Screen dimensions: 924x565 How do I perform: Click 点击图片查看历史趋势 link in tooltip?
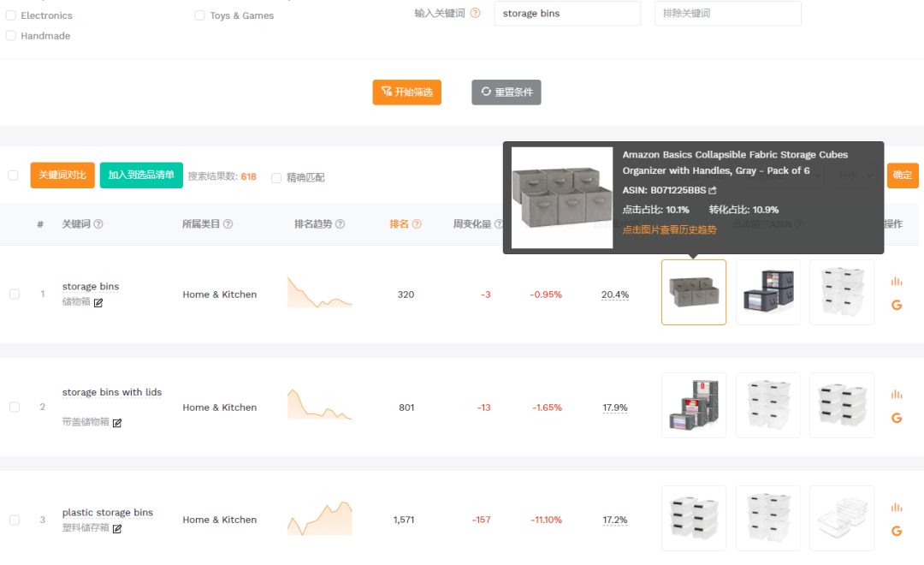pos(669,229)
